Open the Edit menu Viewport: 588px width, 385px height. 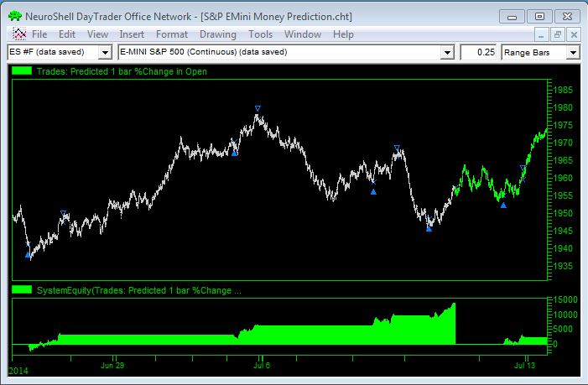tap(67, 34)
